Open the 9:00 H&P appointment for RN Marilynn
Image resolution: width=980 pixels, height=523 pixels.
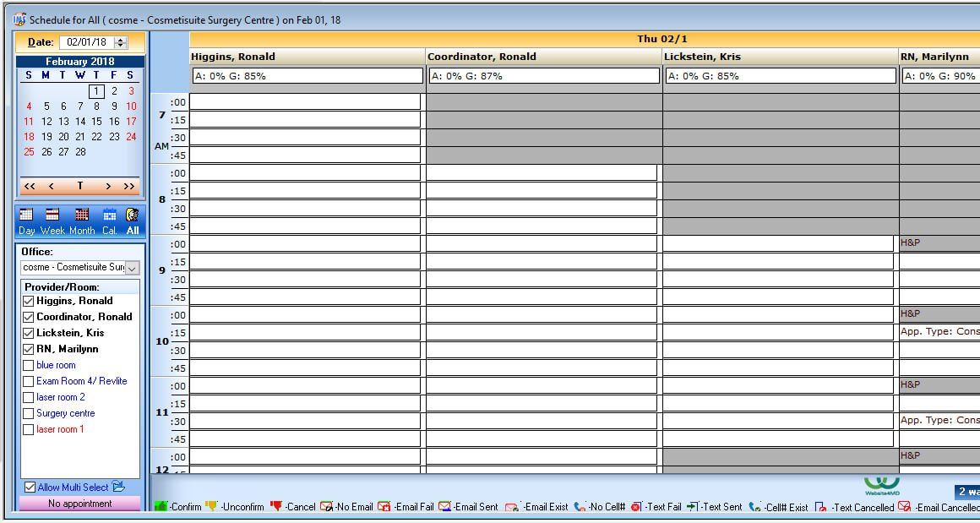(x=940, y=243)
